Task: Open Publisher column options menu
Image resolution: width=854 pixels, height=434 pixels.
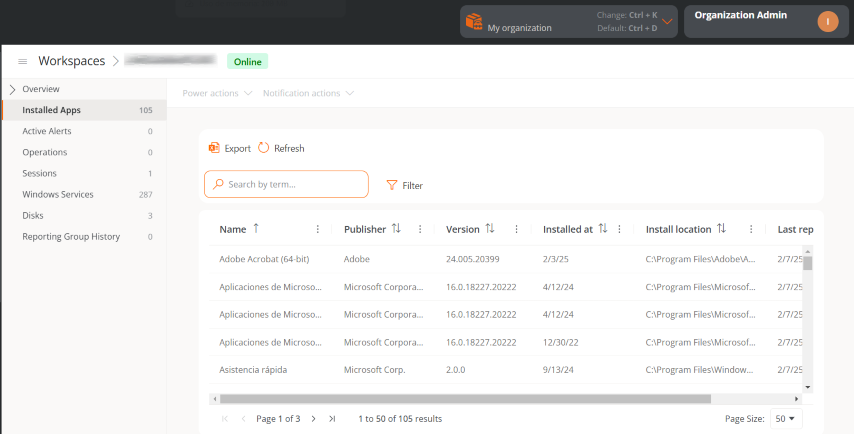Action: pyautogui.click(x=420, y=229)
